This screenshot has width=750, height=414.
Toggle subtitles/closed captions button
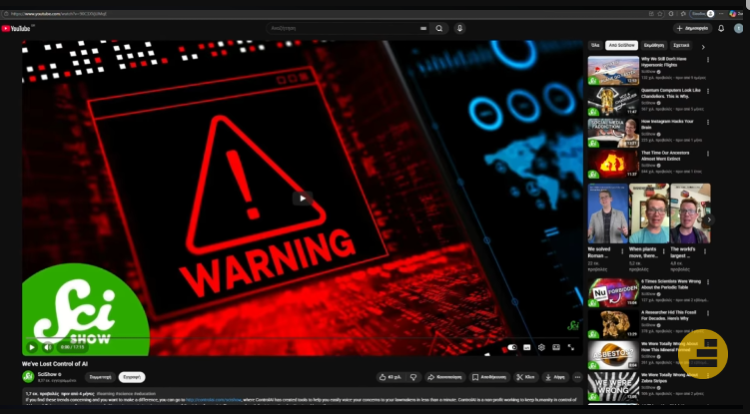(x=528, y=347)
